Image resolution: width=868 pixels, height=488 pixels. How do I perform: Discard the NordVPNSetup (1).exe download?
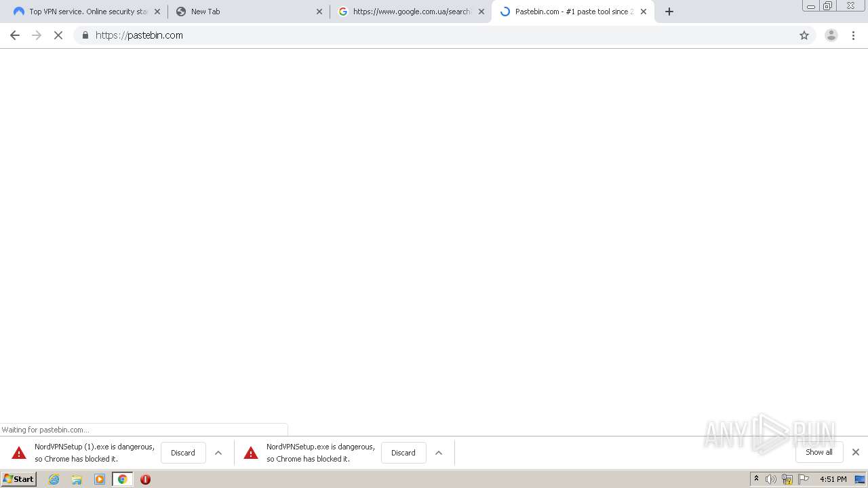point(183,453)
